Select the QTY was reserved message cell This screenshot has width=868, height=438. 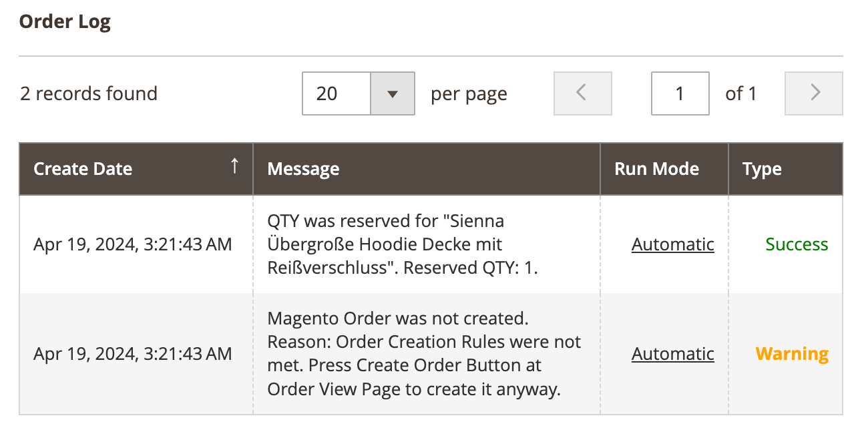[402, 244]
